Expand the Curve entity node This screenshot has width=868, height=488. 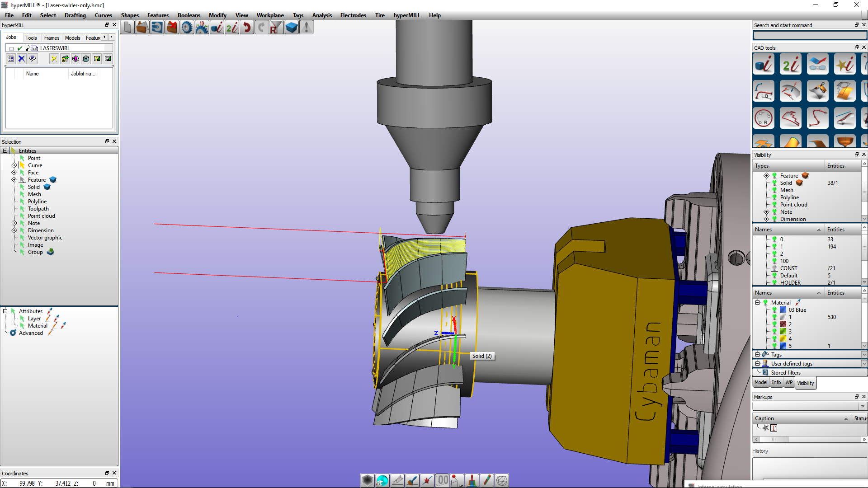click(x=14, y=165)
